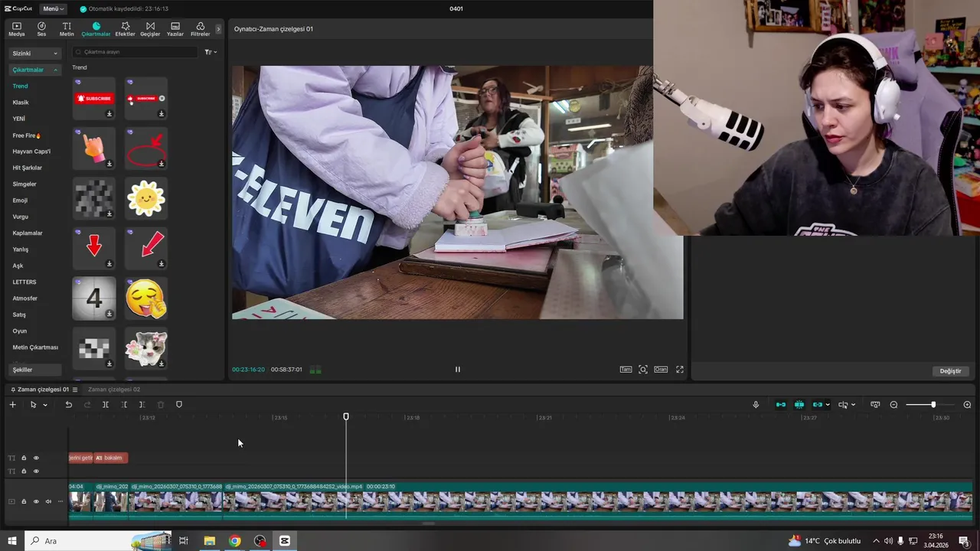The height and width of the screenshot is (551, 980).
Task: Open the Zaman çizelgesi 01 tab menu
Action: coord(75,390)
